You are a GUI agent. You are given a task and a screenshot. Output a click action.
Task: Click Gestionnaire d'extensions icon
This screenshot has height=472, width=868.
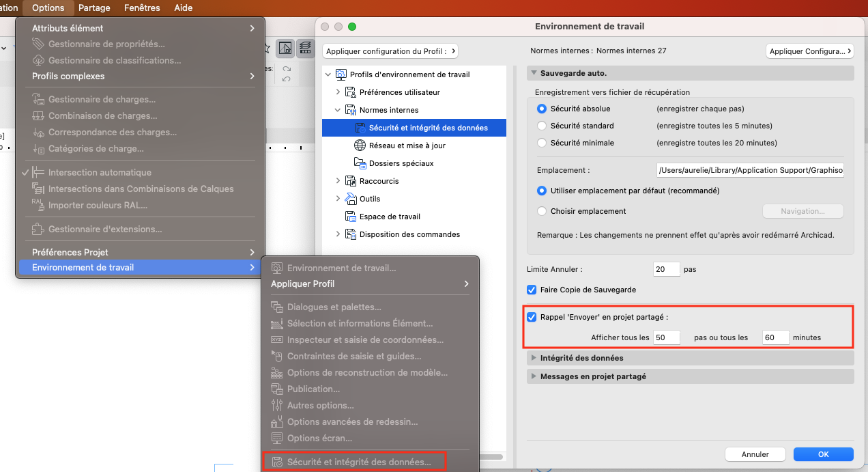point(38,230)
